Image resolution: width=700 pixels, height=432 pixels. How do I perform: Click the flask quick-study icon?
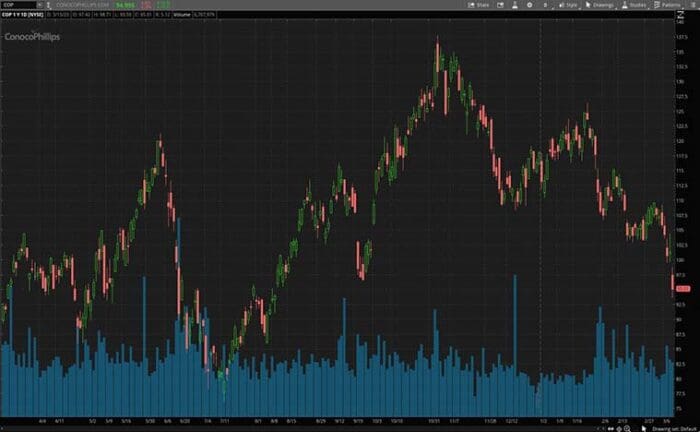515,5
